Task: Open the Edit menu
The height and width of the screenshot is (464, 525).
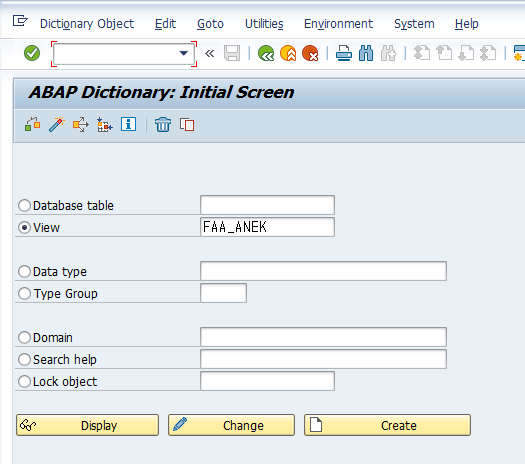Action: click(x=165, y=24)
